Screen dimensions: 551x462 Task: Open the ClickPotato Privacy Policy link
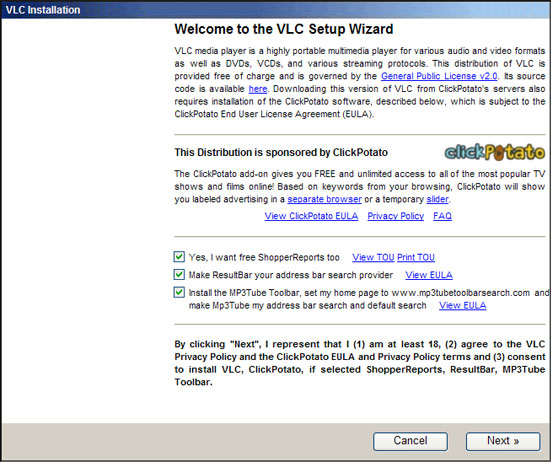[396, 216]
